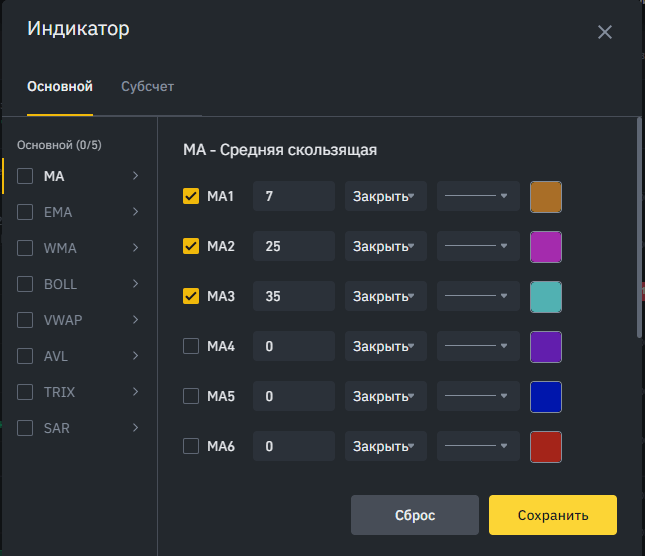Viewport: 645px width, 556px height.
Task: Expand the EMA indicator chevron arrow
Action: [x=135, y=212]
